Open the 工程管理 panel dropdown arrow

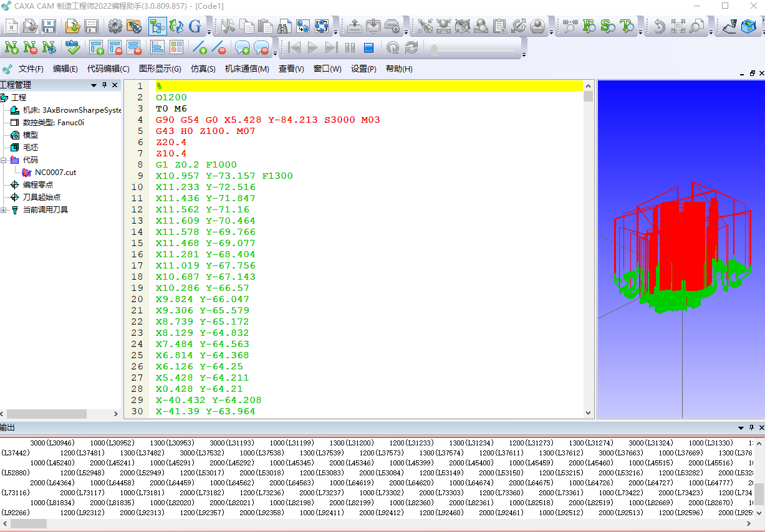point(94,85)
